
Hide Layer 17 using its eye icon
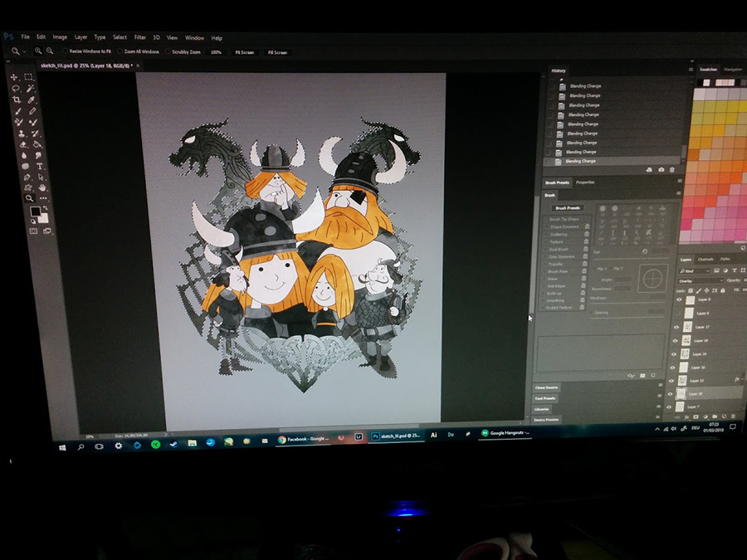point(675,327)
